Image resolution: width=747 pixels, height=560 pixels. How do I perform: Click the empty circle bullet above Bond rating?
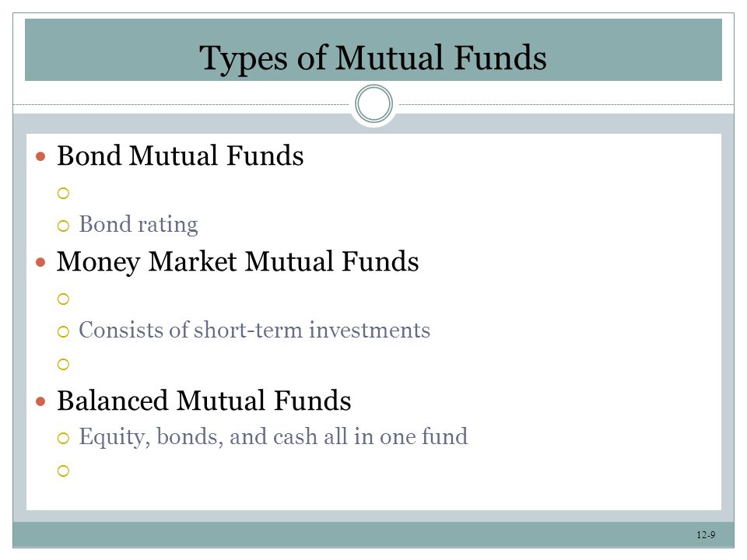click(x=63, y=194)
